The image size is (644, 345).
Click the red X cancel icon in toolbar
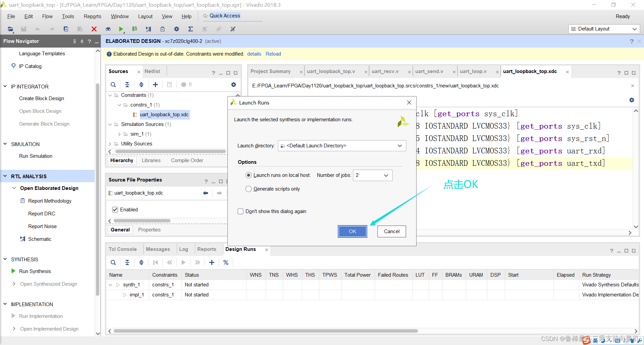click(x=94, y=29)
